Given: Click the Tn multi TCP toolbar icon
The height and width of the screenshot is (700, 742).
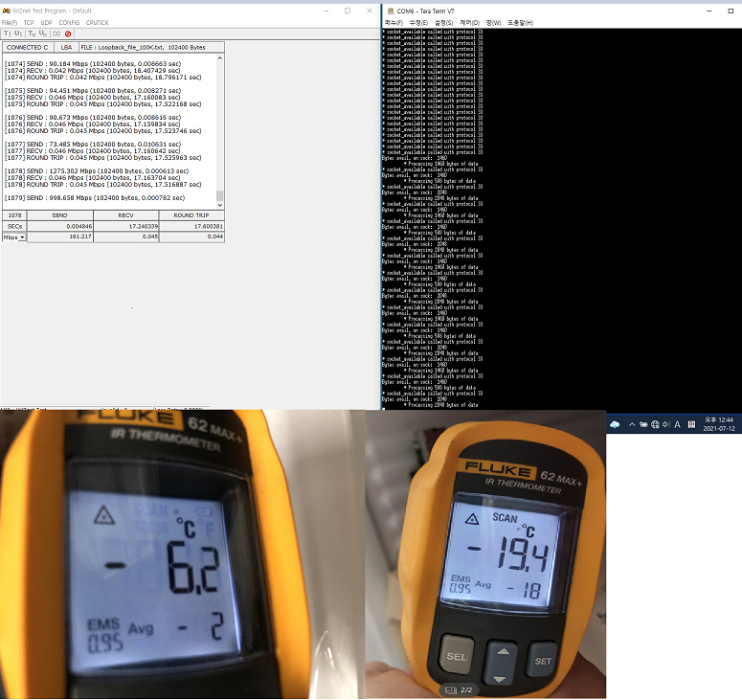Looking at the screenshot, I should (x=32, y=34).
